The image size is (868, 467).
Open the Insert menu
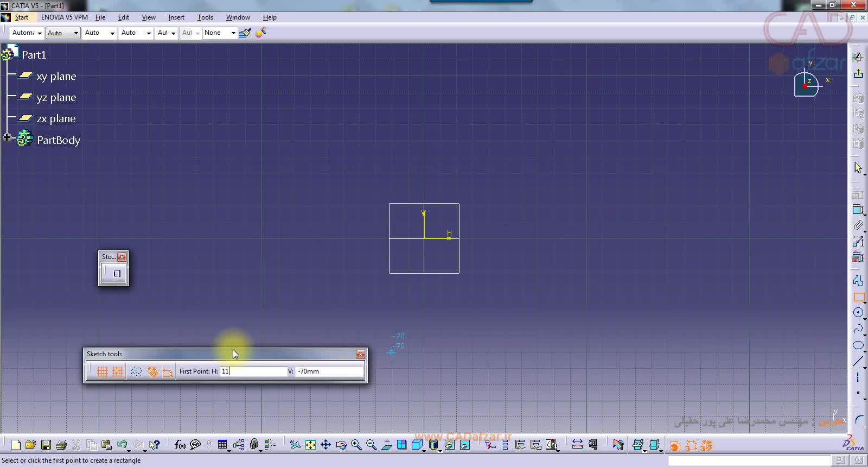tap(176, 17)
